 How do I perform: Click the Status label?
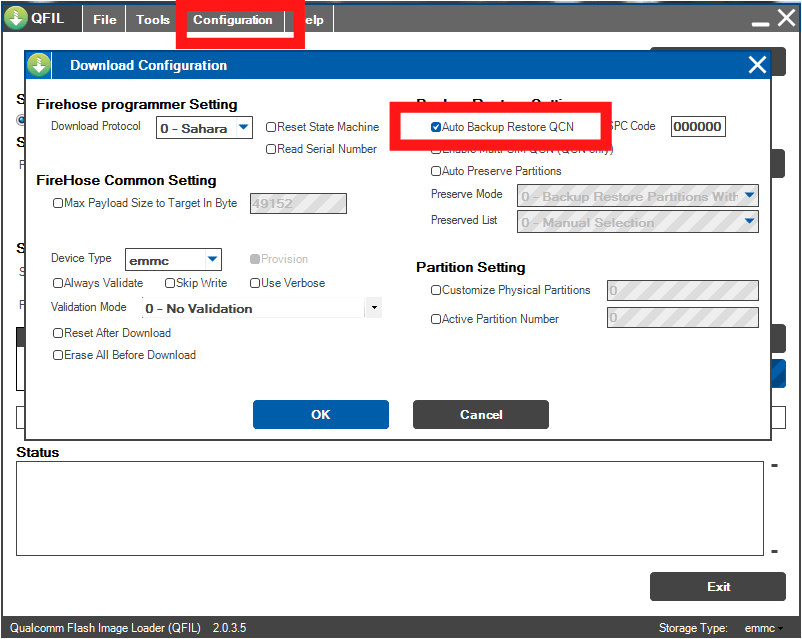coord(37,452)
